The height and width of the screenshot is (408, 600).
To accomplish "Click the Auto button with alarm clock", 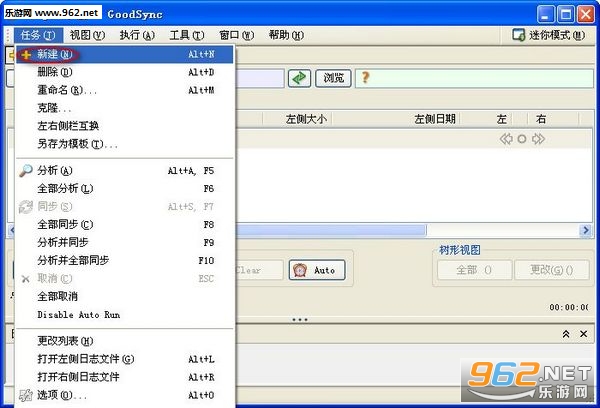I will click(317, 270).
